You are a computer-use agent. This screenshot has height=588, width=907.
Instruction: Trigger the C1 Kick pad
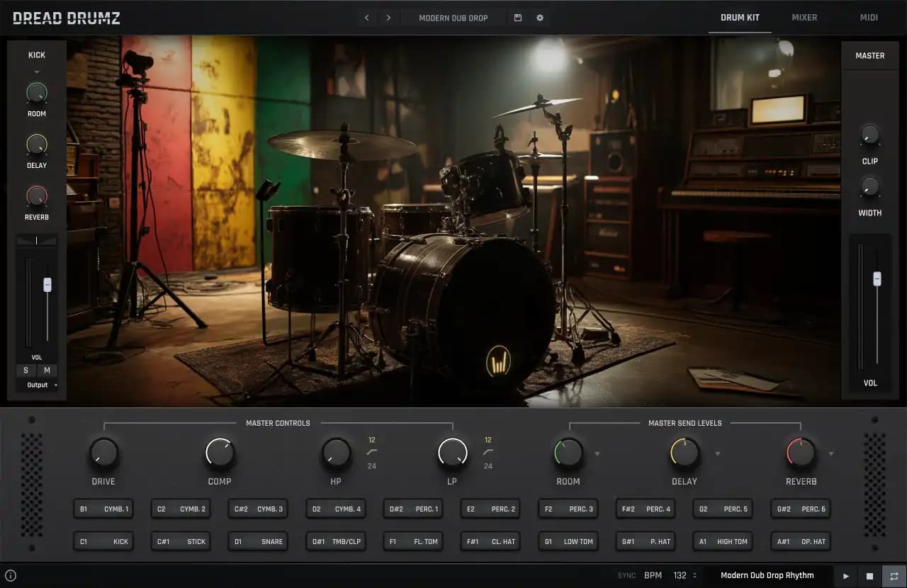click(x=103, y=541)
